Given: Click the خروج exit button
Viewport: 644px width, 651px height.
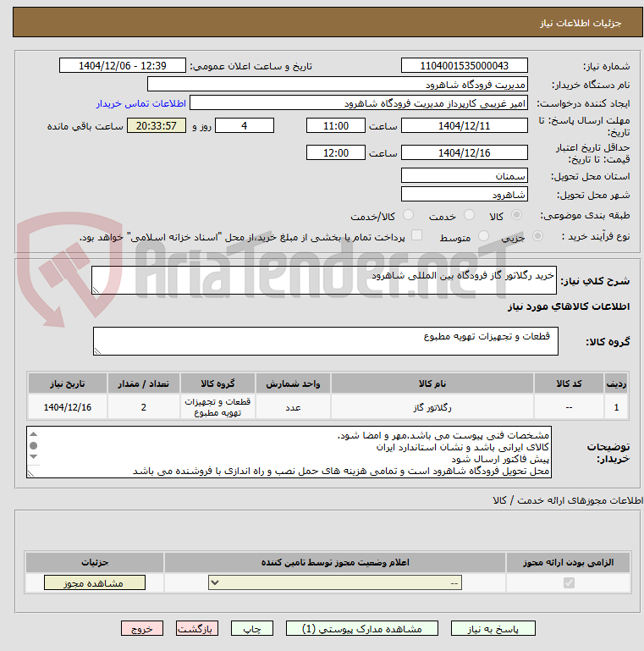Looking at the screenshot, I should [142, 629].
